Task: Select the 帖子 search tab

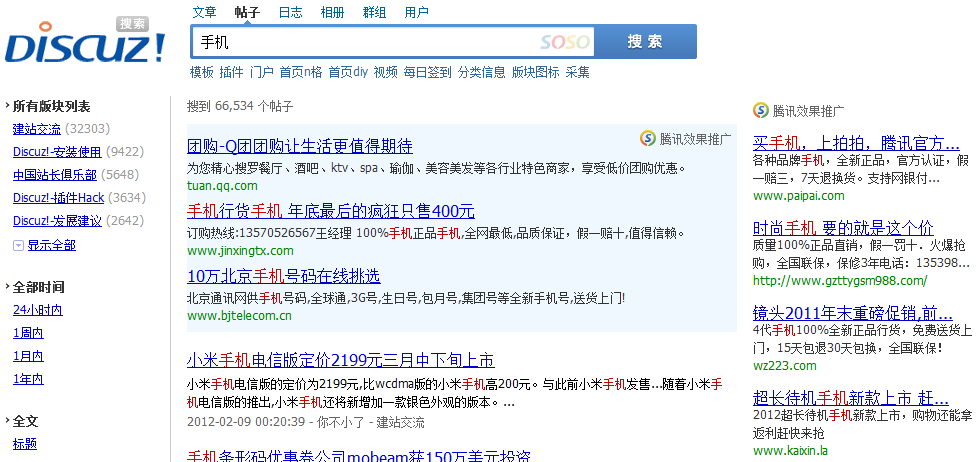Action: coord(247,12)
